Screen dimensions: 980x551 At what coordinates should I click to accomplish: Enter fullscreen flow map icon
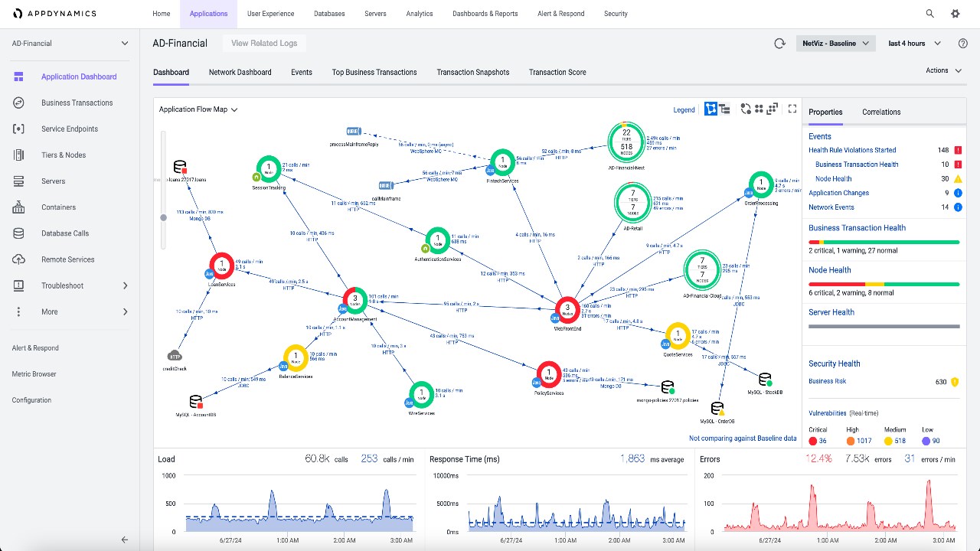(x=792, y=109)
